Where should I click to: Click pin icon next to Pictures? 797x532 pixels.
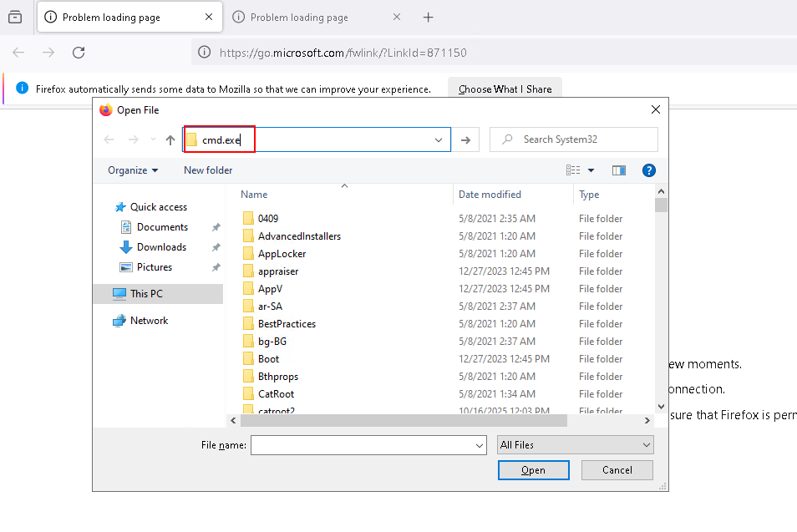pyautogui.click(x=216, y=266)
